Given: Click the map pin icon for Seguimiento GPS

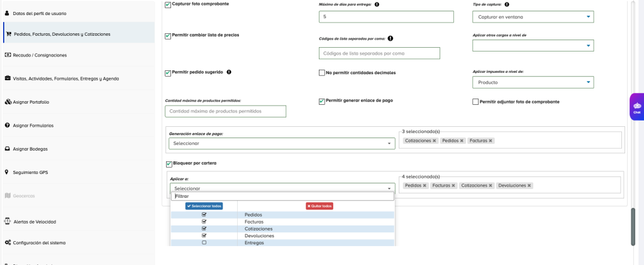Looking at the screenshot, I should point(6,172).
